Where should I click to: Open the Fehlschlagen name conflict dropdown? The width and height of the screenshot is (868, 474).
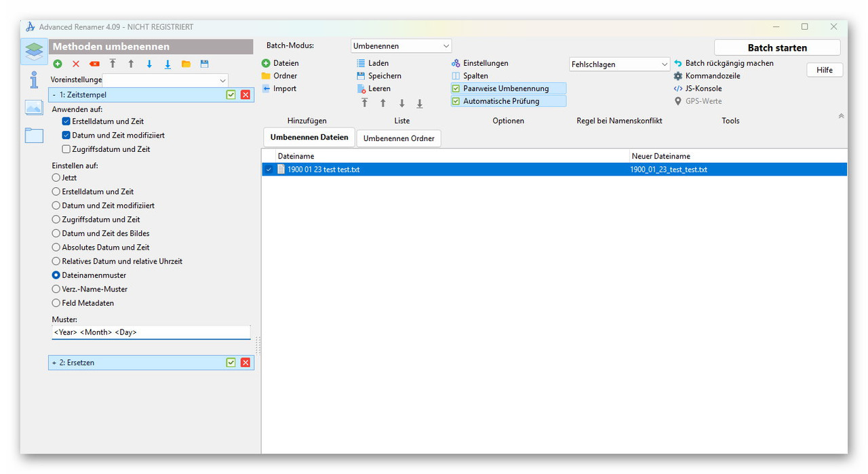click(620, 64)
